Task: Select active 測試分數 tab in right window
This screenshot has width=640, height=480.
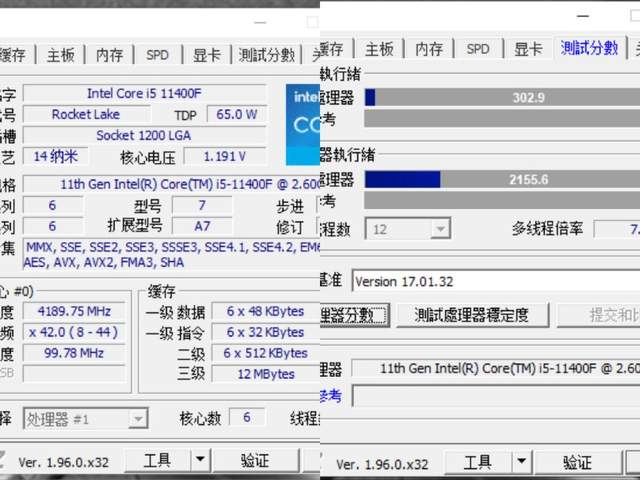Action: pyautogui.click(x=589, y=48)
